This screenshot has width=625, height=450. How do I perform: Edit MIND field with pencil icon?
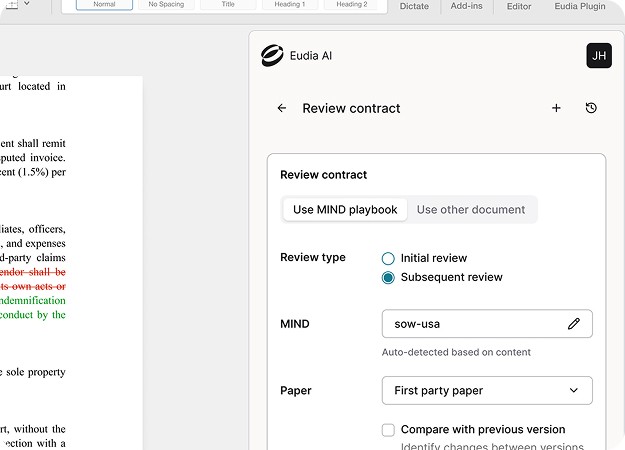pos(574,324)
